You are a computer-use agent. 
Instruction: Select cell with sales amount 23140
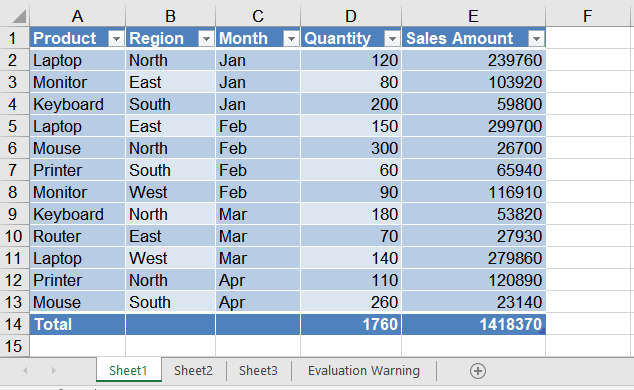(473, 302)
